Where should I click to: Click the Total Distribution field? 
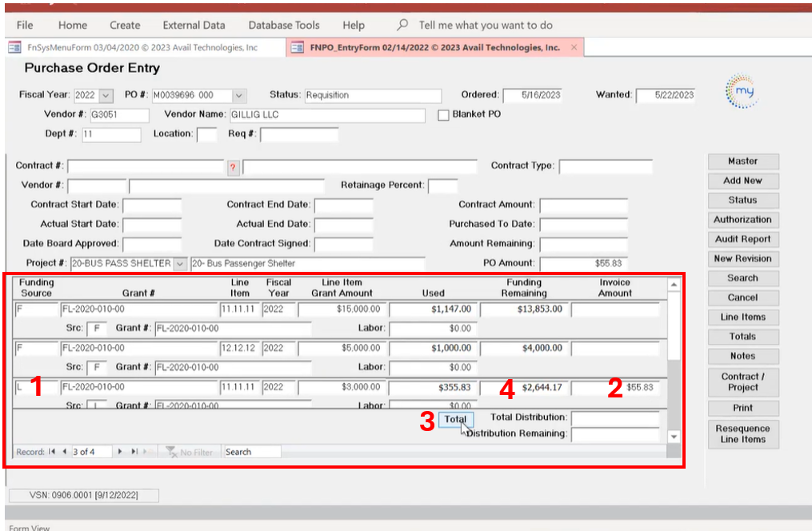(614, 417)
